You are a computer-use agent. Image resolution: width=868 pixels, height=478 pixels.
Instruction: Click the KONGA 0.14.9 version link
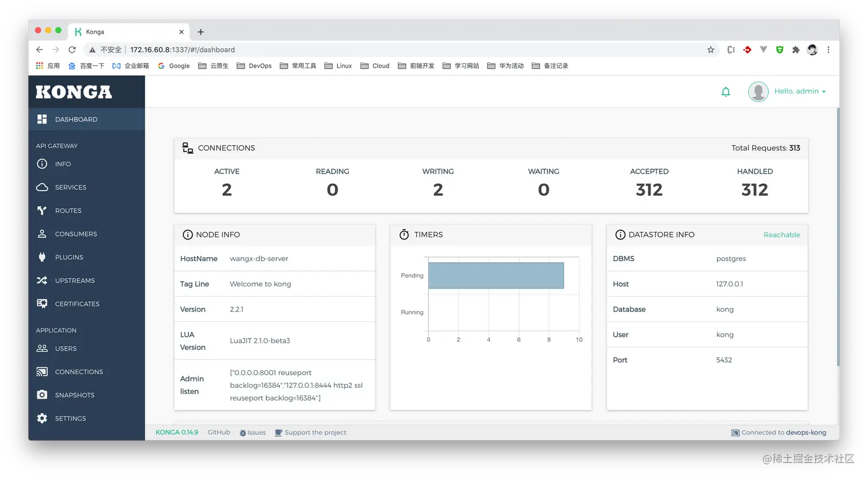pyautogui.click(x=177, y=432)
